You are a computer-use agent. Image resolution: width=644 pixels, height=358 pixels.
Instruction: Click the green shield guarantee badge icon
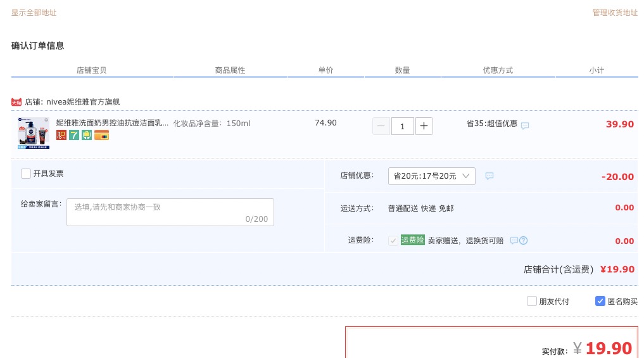pos(87,135)
